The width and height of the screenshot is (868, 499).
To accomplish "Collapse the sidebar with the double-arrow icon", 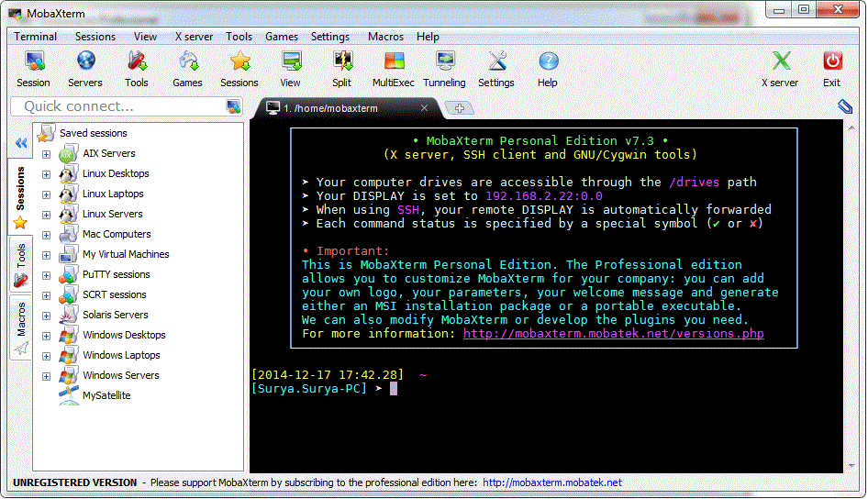I will point(21,144).
